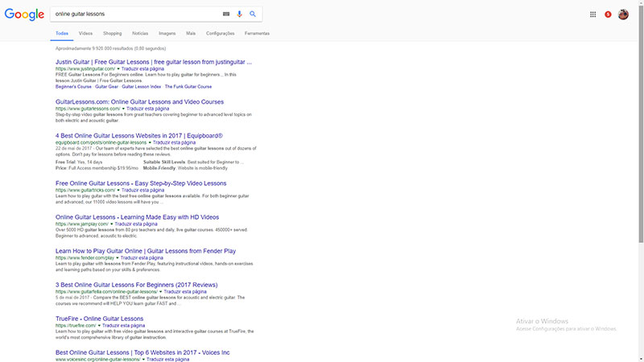
Task: Open the account profile avatar
Action: point(623,14)
